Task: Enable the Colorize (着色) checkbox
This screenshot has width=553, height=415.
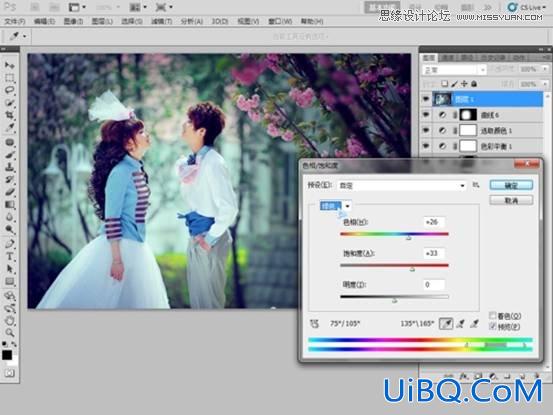Action: tap(493, 316)
